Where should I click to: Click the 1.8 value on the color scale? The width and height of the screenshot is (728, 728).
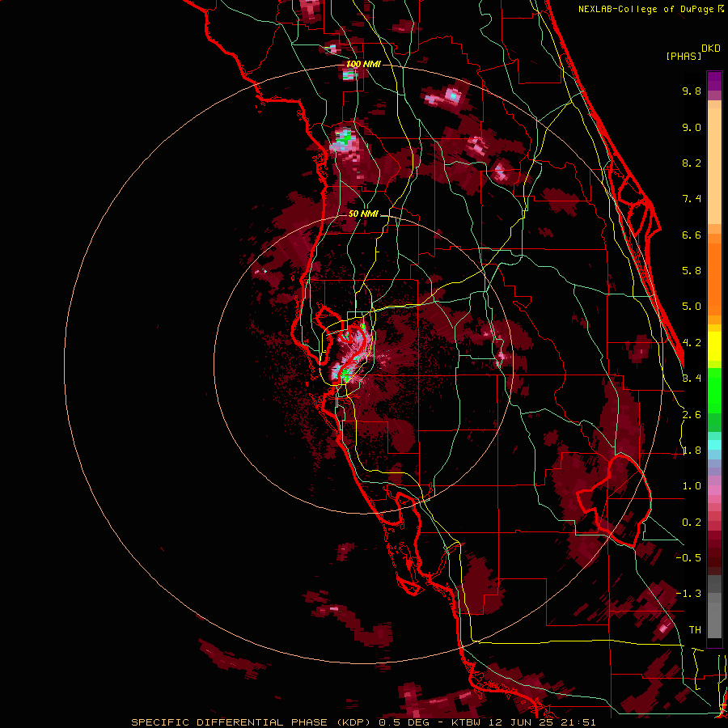pos(692,451)
